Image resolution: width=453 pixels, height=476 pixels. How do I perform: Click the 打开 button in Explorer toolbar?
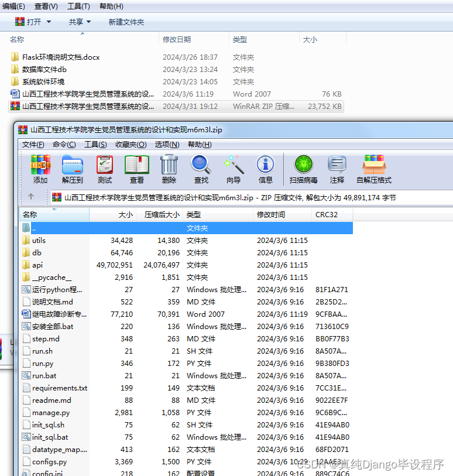point(28,22)
